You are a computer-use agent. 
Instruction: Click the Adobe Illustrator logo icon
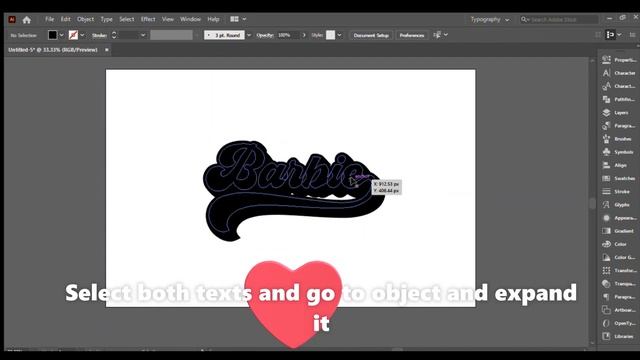point(12,19)
